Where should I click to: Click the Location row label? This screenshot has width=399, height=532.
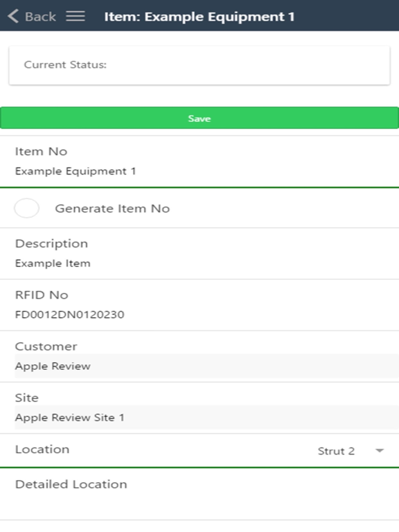(x=42, y=449)
